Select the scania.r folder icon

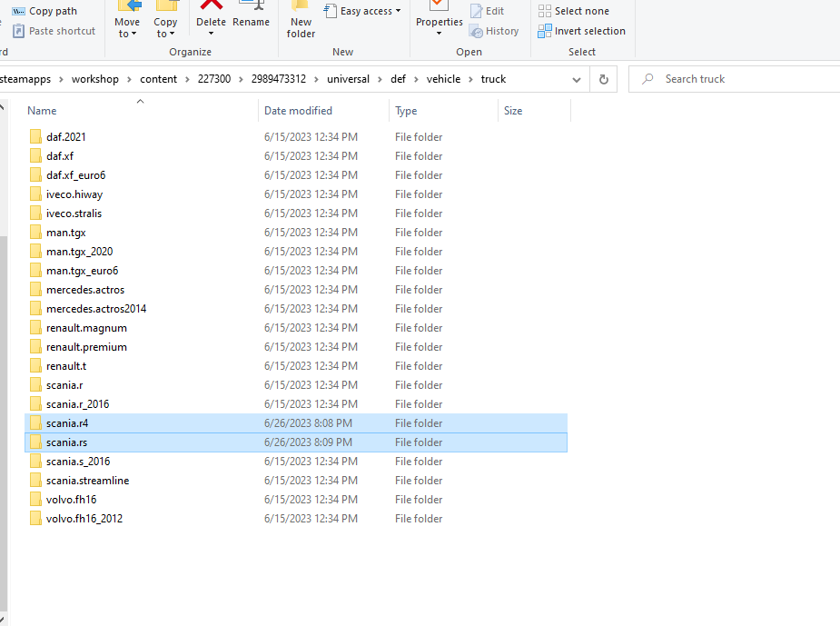coord(35,385)
